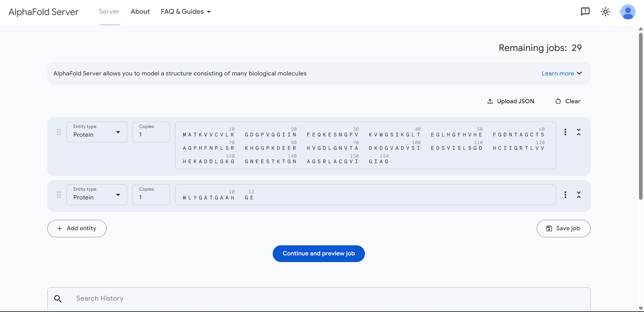Grab the drag handle of second protein entity
This screenshot has height=312, width=644.
pyautogui.click(x=59, y=195)
